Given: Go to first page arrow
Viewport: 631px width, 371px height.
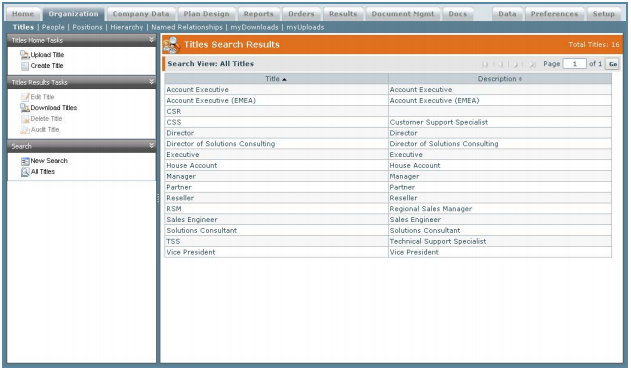Looking at the screenshot, I should pyautogui.click(x=485, y=64).
